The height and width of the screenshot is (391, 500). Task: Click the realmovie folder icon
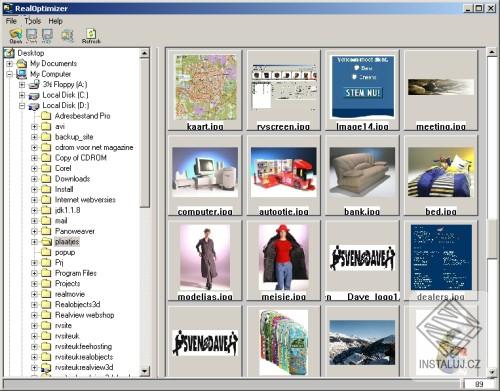tap(46, 294)
